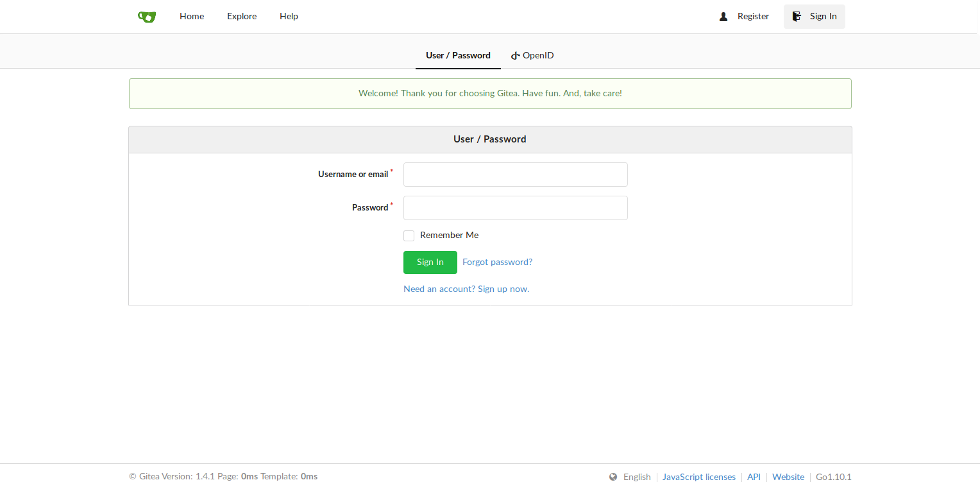Click the Remember Me label
Screen dimensions: 980x489
(449, 236)
